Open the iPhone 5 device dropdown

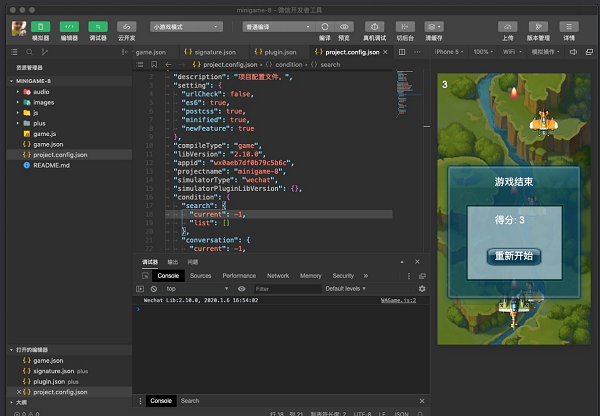[x=448, y=52]
